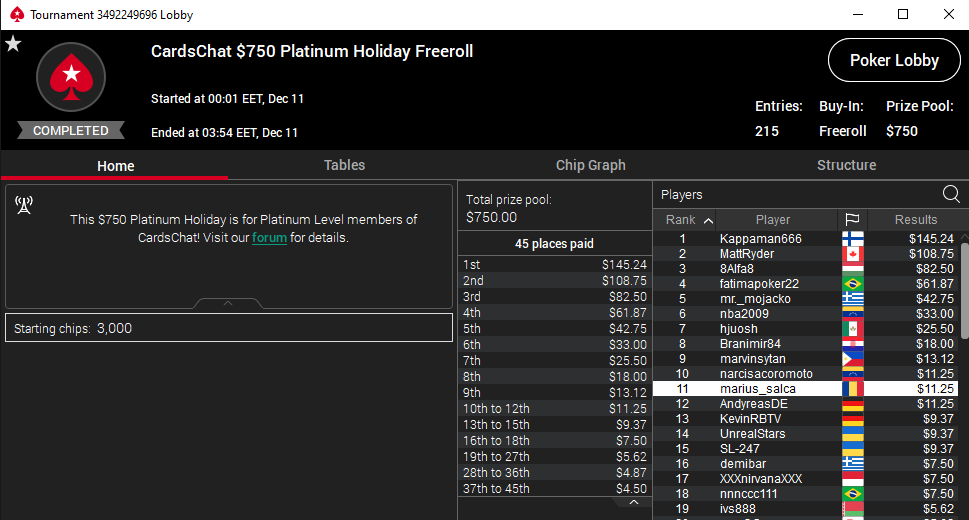Open the CardsChat forum link
Image resolution: width=969 pixels, height=520 pixels.
[269, 237]
